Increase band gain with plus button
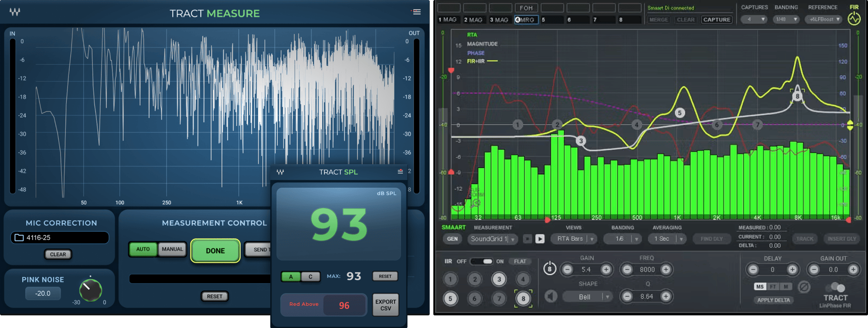 pyautogui.click(x=606, y=270)
